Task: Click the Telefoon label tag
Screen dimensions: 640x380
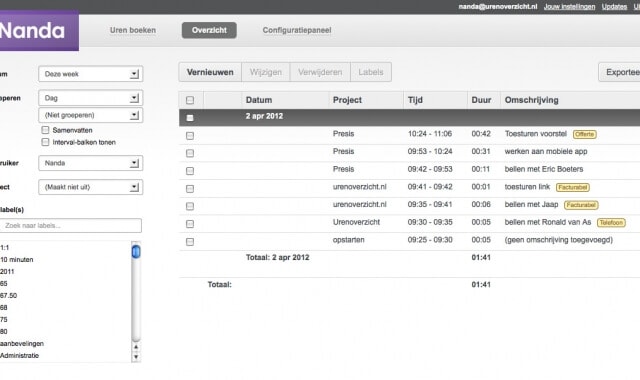Action: coord(611,222)
